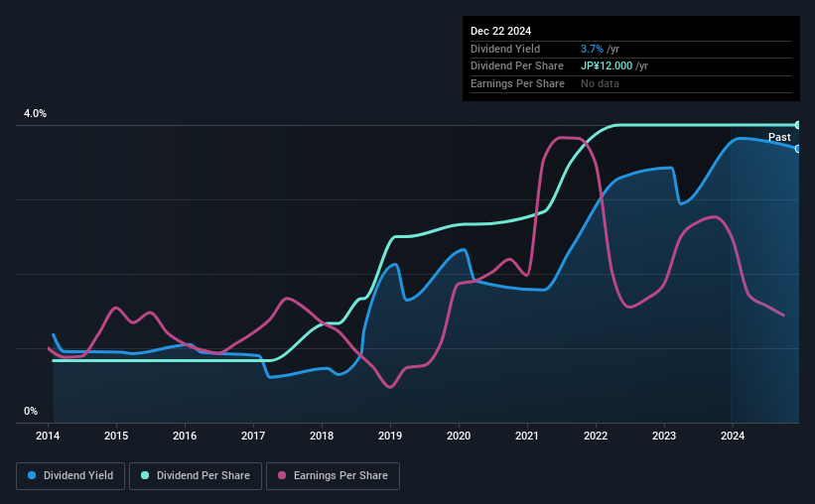This screenshot has height=504, width=815.
Task: Select the 2019 x-axis label
Action: point(390,436)
